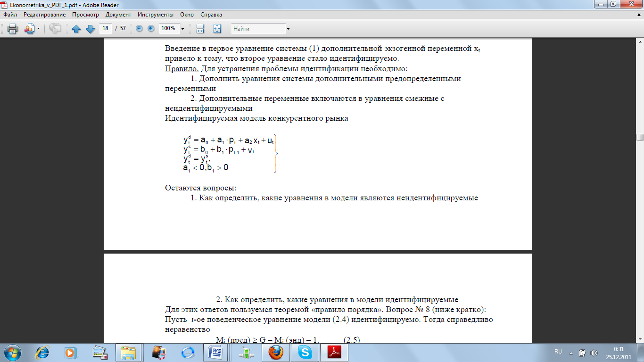The height and width of the screenshot is (362, 644).
Task: Open the collaboration share icon
Action: click(29, 29)
